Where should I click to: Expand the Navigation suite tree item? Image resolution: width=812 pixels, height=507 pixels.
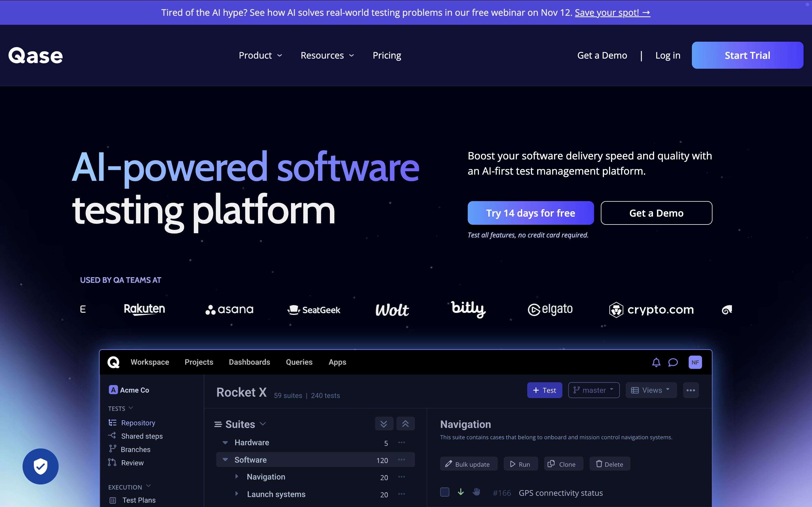pos(237,477)
